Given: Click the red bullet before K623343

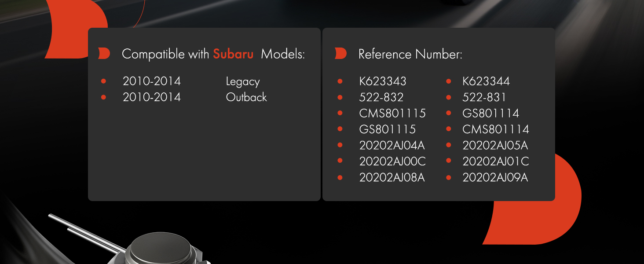Looking at the screenshot, I should (340, 81).
